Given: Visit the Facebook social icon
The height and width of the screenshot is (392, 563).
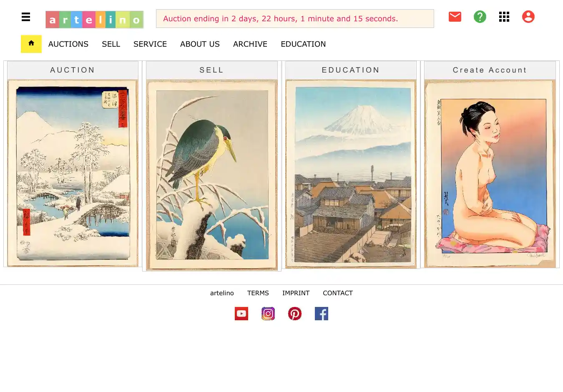Looking at the screenshot, I should tap(322, 314).
